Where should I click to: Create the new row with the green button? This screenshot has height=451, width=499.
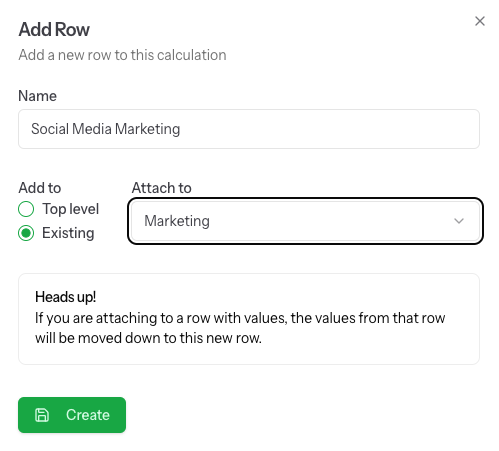pos(72,415)
